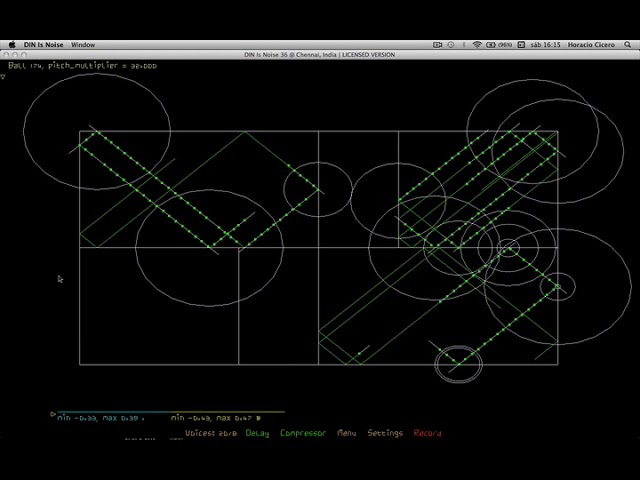Open the Apple menu
The image size is (640, 480).
12,44
